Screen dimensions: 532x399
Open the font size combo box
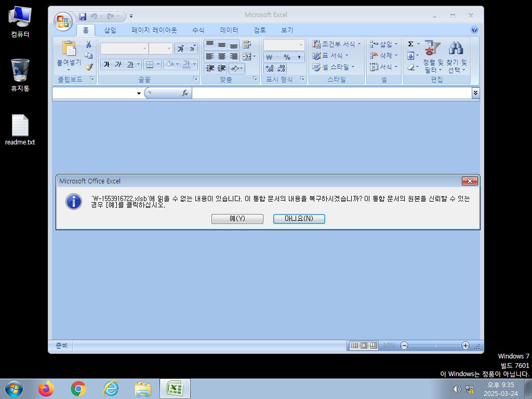(x=161, y=48)
